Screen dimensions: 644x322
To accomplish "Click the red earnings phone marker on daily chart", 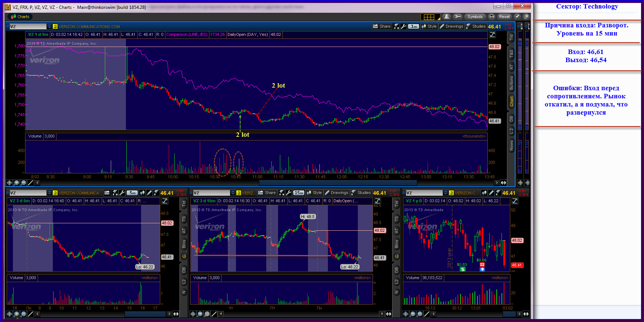I will click(x=482, y=265).
